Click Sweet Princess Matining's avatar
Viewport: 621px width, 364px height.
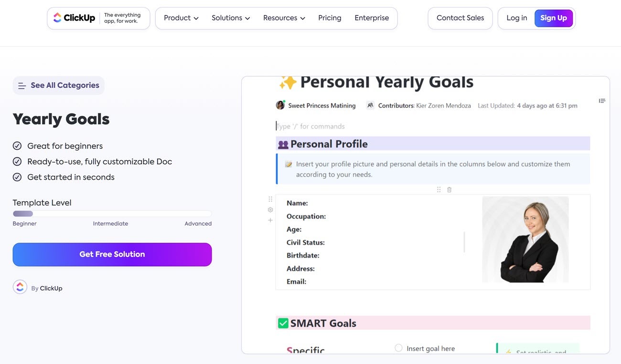280,105
